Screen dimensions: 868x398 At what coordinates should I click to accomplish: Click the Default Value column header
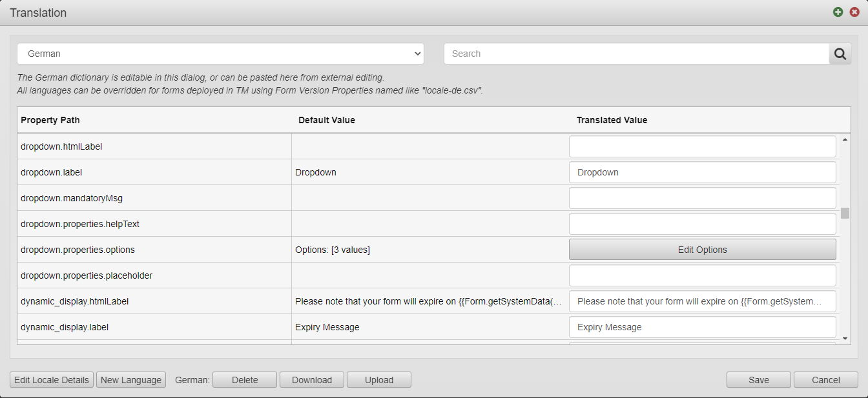point(327,120)
